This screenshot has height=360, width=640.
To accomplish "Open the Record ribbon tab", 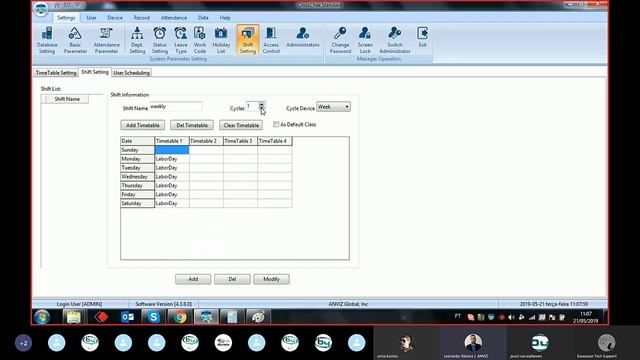I will (141, 18).
